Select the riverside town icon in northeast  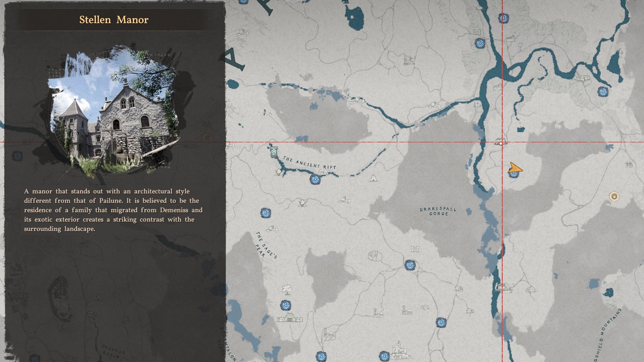coord(582,78)
